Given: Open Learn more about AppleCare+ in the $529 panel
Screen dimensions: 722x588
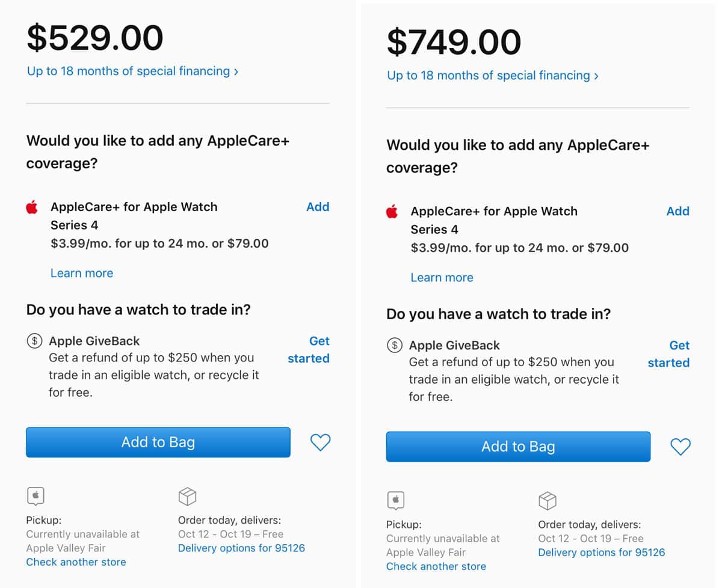Looking at the screenshot, I should (x=82, y=273).
